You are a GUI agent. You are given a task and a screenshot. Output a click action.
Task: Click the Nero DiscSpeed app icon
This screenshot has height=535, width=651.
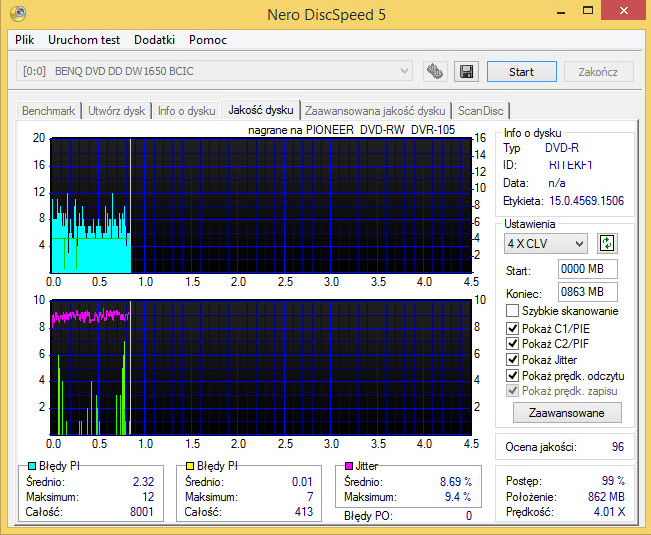18,14
